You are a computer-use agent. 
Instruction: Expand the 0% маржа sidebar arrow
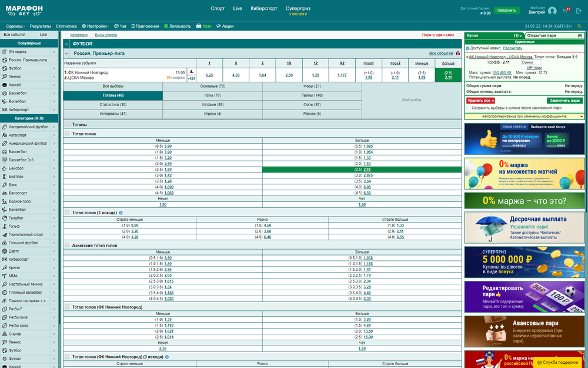coord(54,52)
